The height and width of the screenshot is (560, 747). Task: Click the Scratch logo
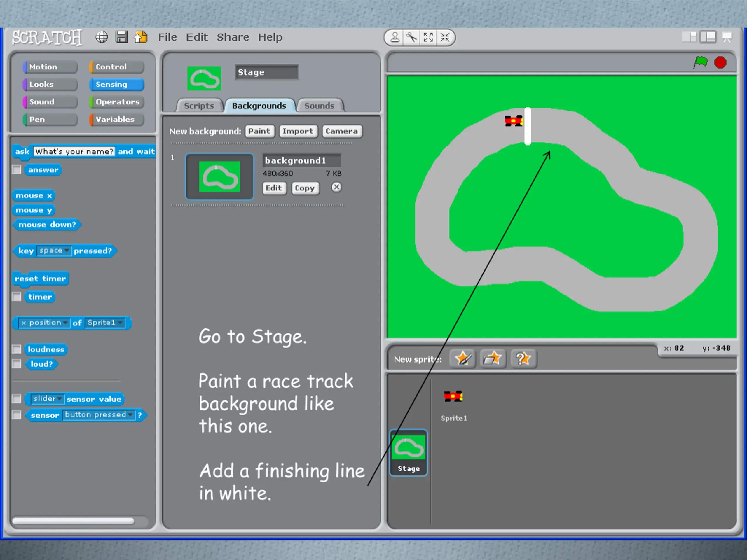pos(47,37)
